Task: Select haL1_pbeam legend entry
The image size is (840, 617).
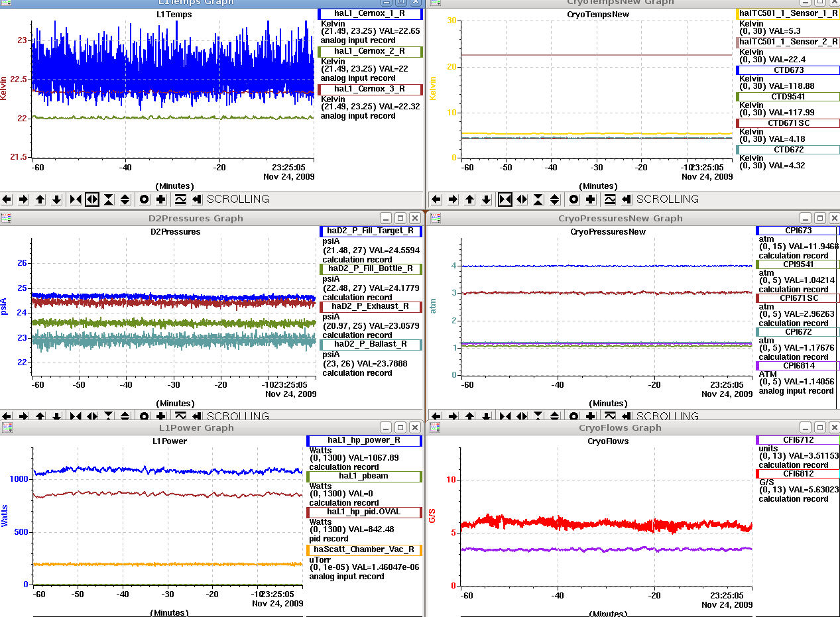Action: click(365, 477)
